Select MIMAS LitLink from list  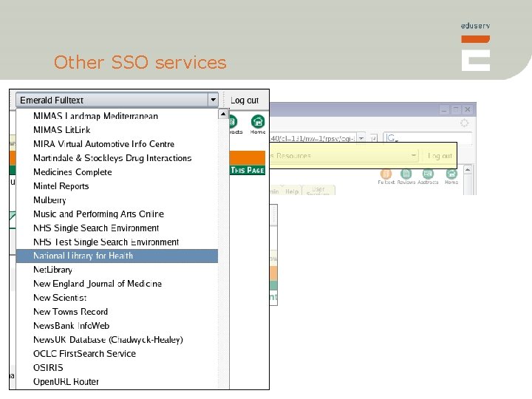[62, 130]
